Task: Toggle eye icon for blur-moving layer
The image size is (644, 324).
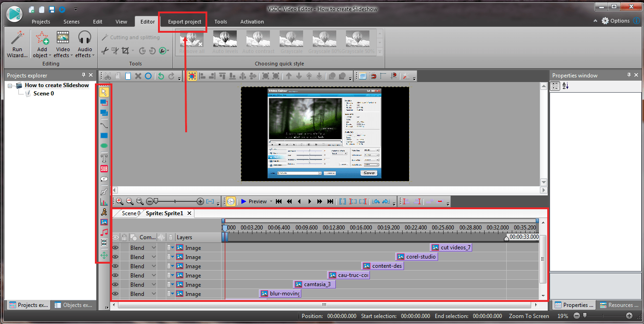Action: (x=116, y=294)
